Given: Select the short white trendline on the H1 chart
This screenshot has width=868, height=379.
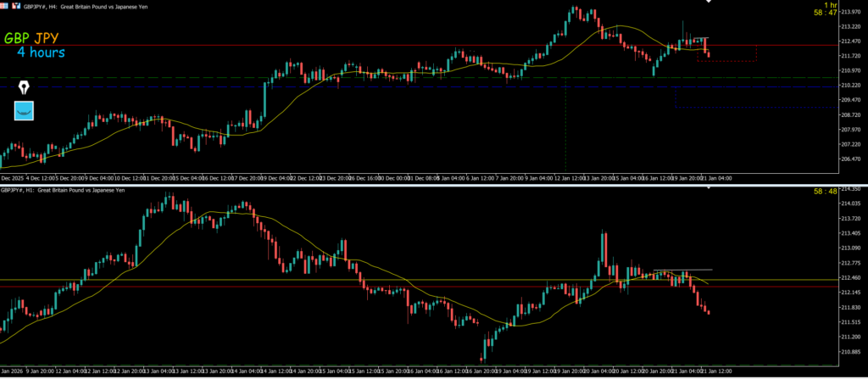Looking at the screenshot, I should click(x=682, y=270).
